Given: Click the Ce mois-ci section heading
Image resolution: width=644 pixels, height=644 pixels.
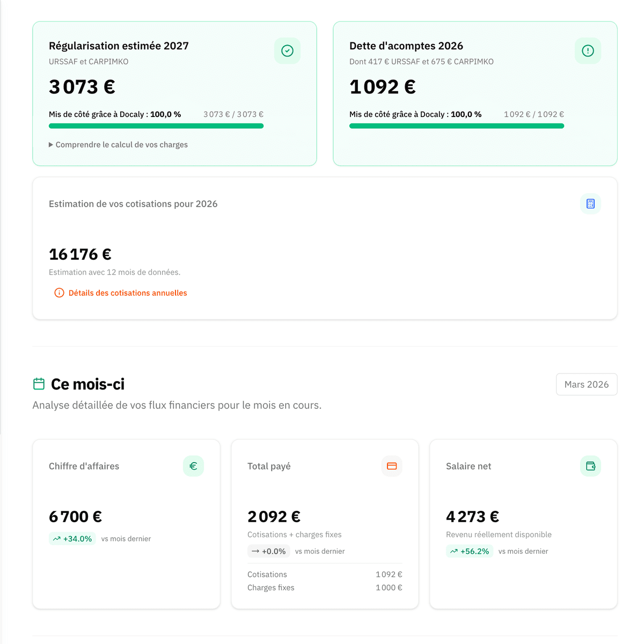Looking at the screenshot, I should (x=87, y=384).
